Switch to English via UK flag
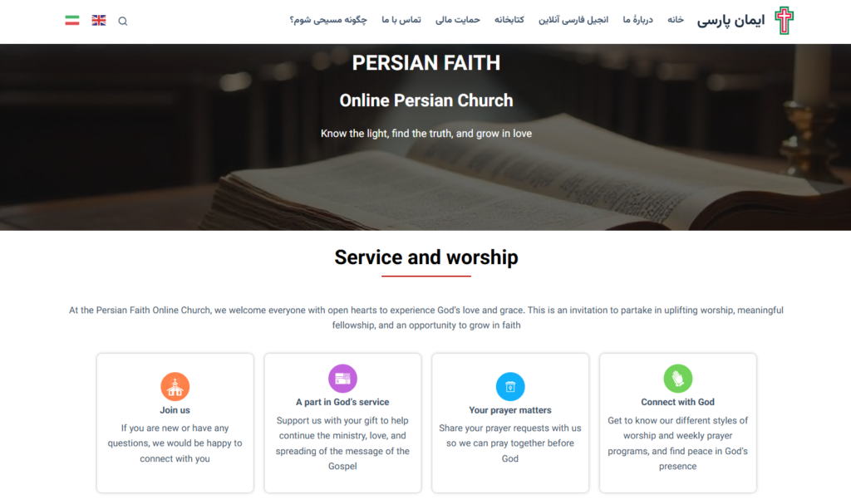The image size is (851, 504). tap(99, 20)
